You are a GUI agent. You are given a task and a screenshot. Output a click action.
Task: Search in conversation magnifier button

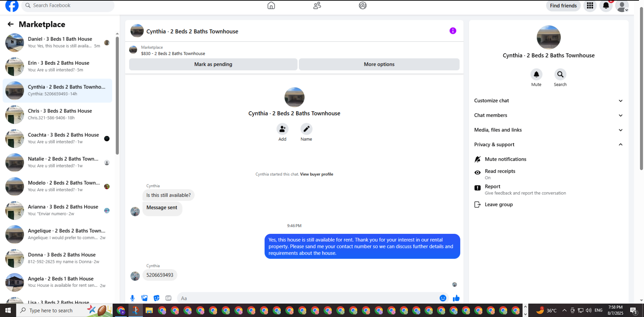coord(560,74)
